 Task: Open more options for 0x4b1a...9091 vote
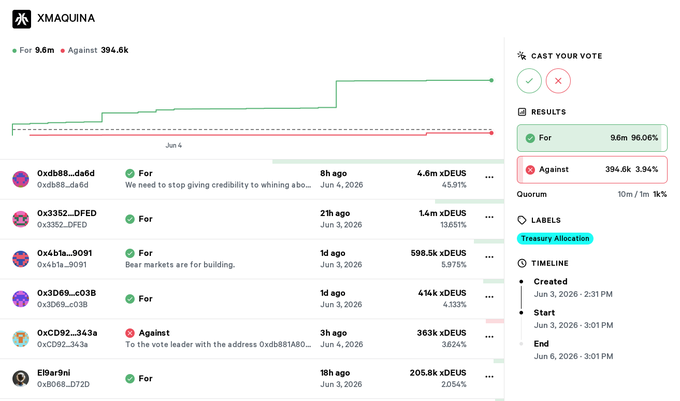click(x=489, y=257)
